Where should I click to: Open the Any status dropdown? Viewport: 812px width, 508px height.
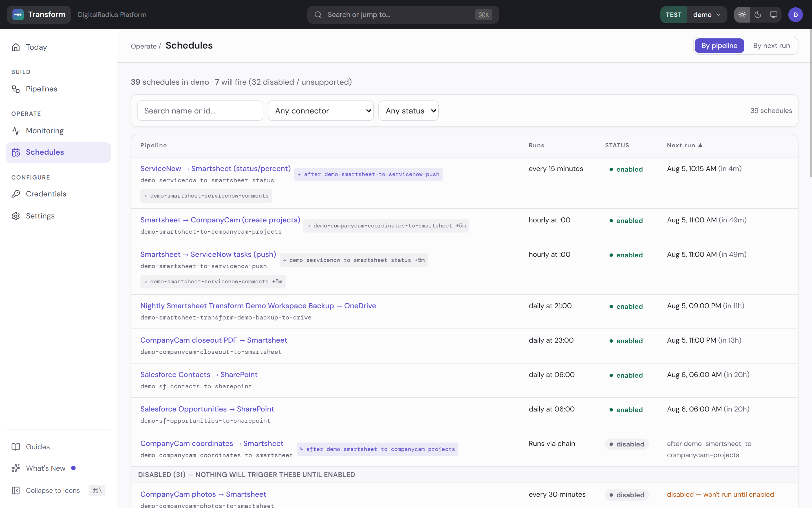408,111
